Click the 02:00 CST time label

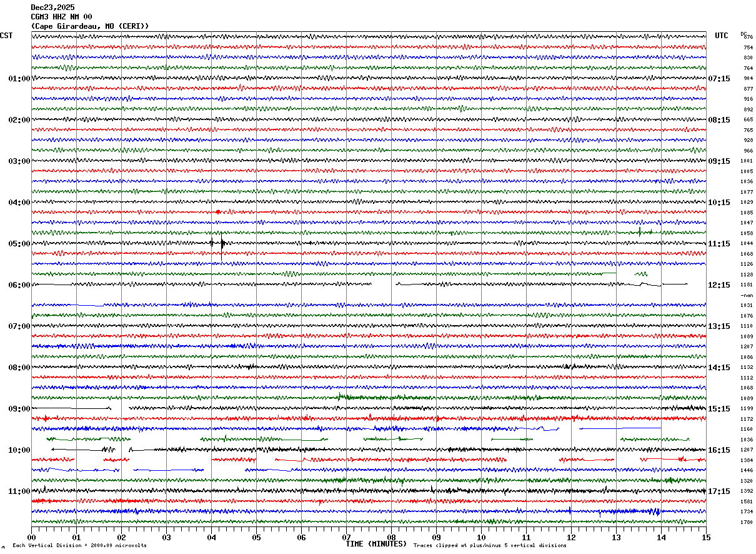pos(19,120)
